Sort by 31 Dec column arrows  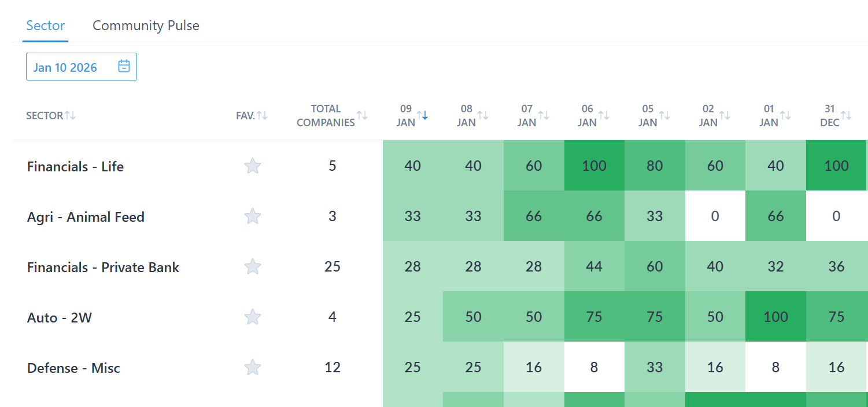click(846, 115)
